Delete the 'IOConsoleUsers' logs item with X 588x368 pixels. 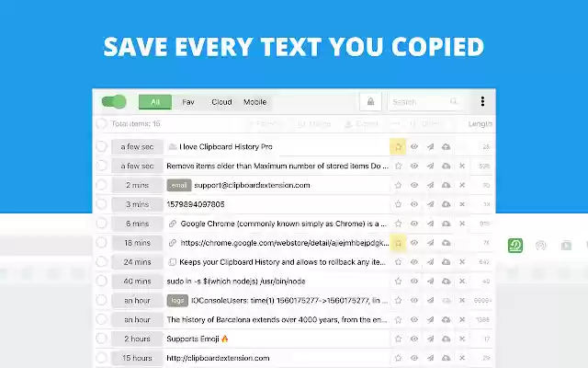coord(462,301)
